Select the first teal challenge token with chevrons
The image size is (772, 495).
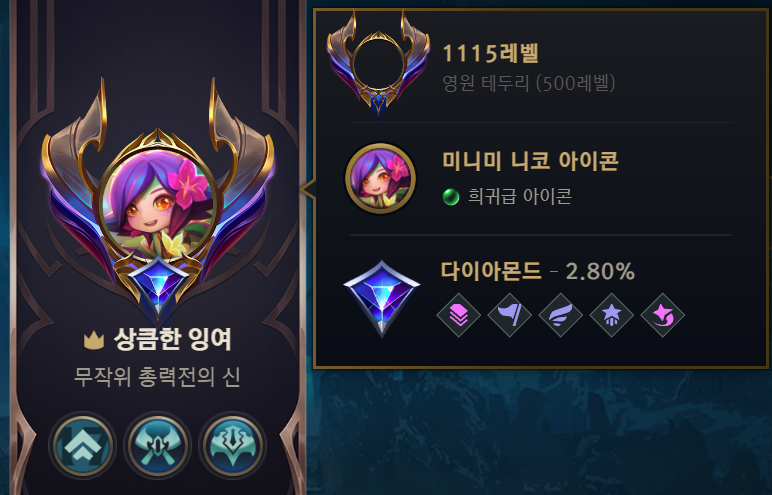point(82,446)
